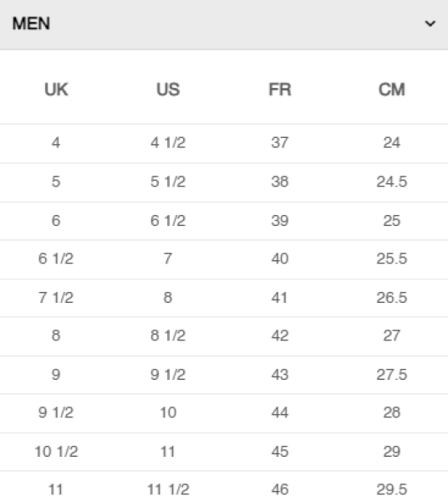Select US size 8 1/2
The image size is (448, 502).
[x=168, y=336]
